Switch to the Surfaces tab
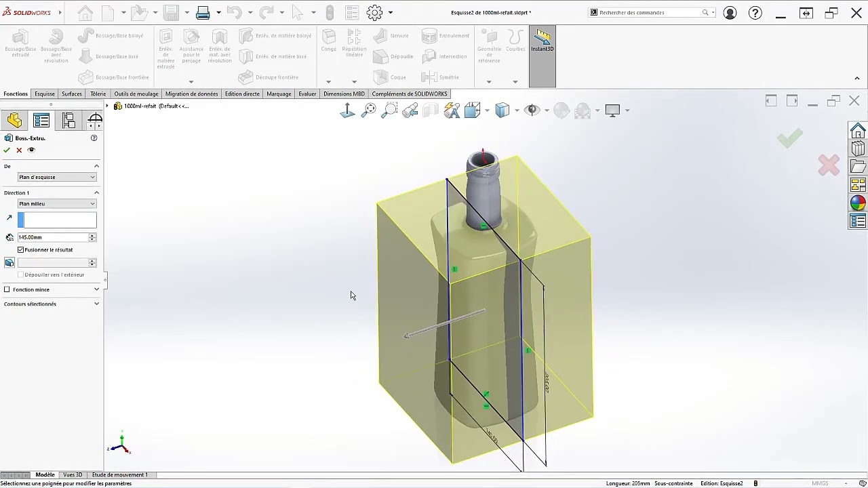868x488 pixels. (72, 94)
